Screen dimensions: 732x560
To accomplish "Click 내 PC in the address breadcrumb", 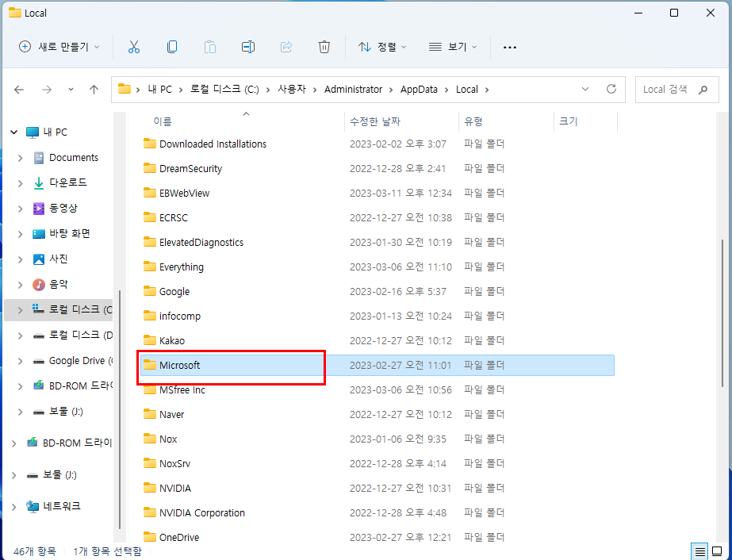I will (159, 89).
